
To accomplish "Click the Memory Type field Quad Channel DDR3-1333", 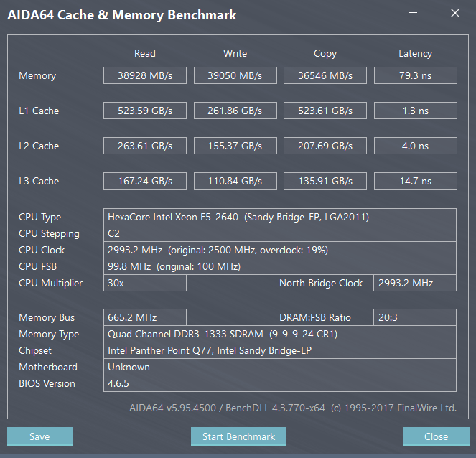I will 280,334.
